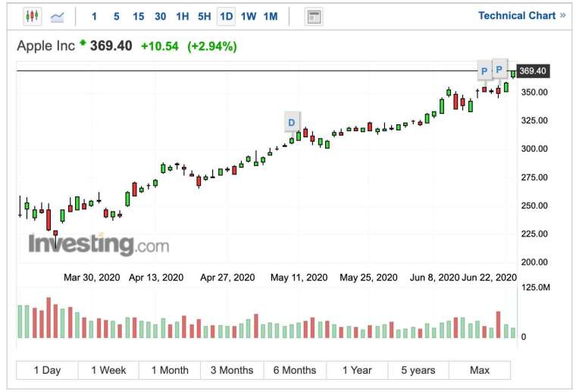Screen dimensions: 576x392
Task: Select the 1D interval
Action: point(227,17)
